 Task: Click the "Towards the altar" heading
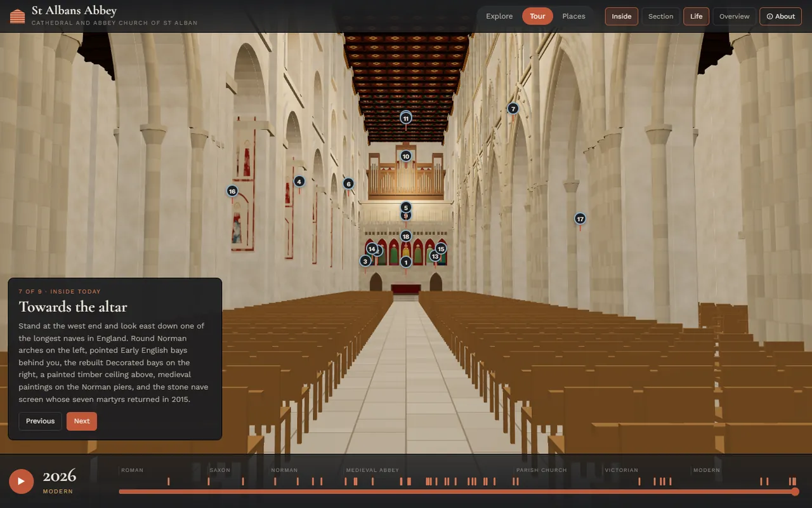click(73, 307)
